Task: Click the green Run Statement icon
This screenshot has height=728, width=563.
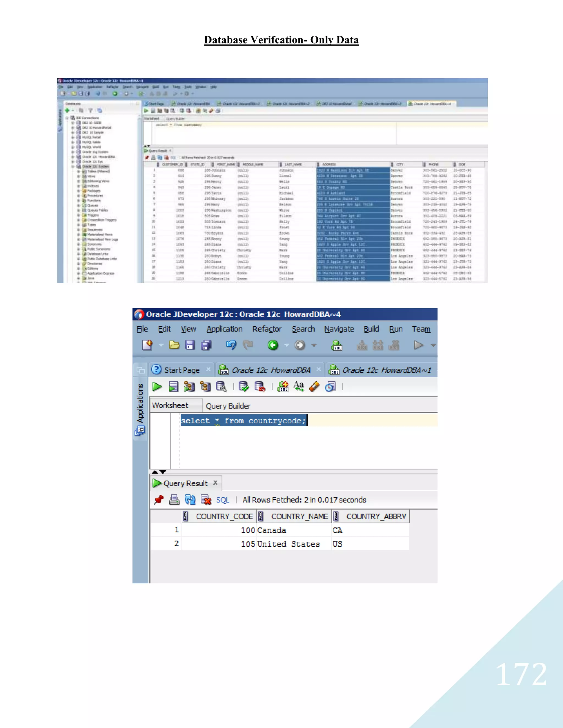Action: coord(157,387)
